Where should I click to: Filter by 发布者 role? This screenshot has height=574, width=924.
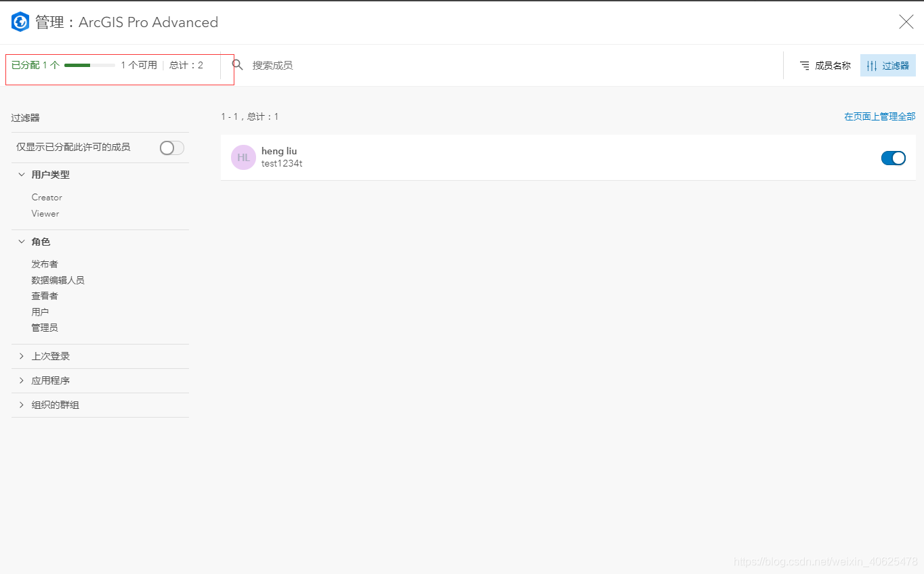pos(45,264)
